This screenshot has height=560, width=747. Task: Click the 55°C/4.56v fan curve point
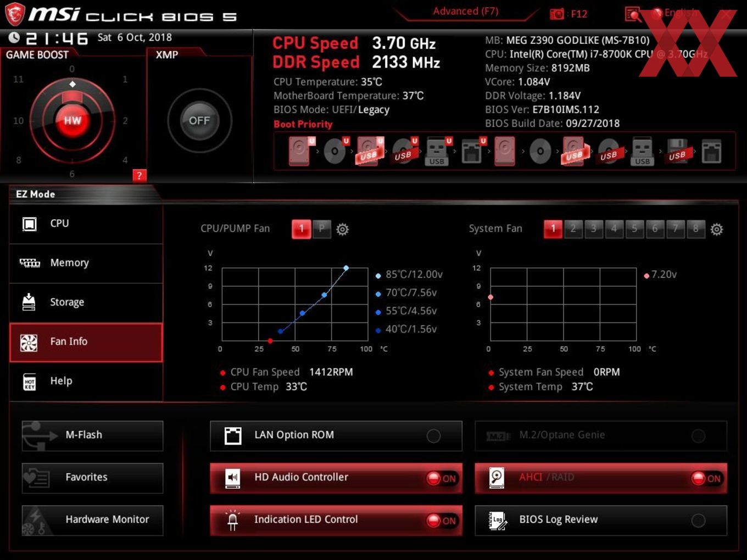coord(302,313)
